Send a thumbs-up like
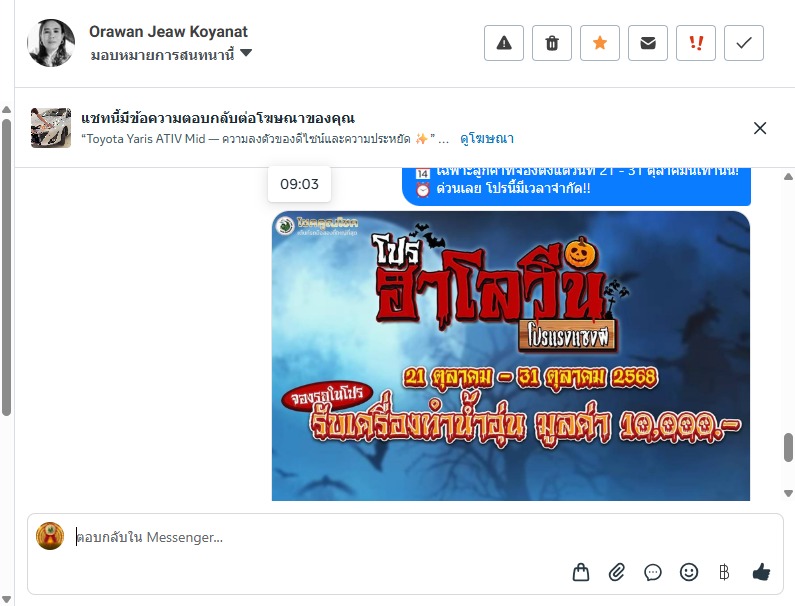The image size is (795, 606). pyautogui.click(x=761, y=572)
